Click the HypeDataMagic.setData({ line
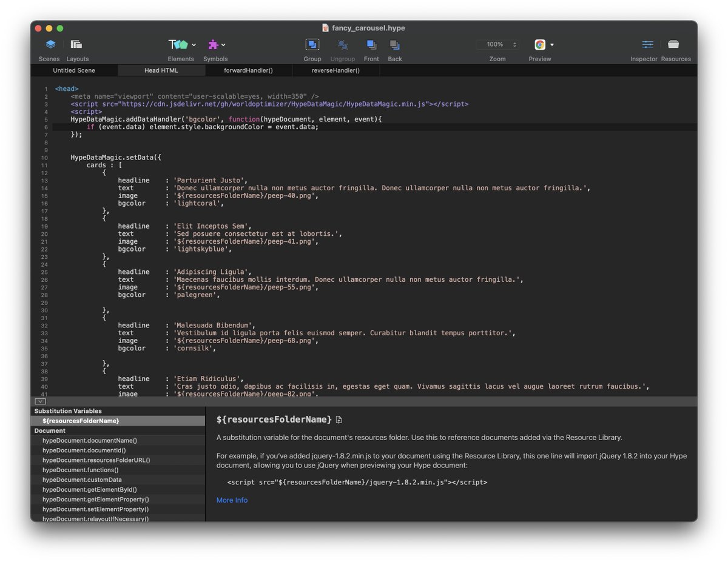 pos(116,158)
